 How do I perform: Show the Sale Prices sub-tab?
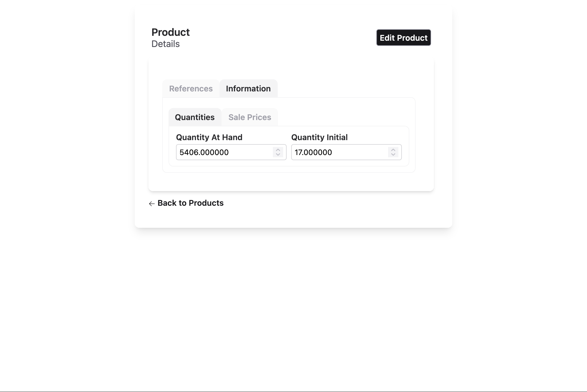tap(250, 117)
